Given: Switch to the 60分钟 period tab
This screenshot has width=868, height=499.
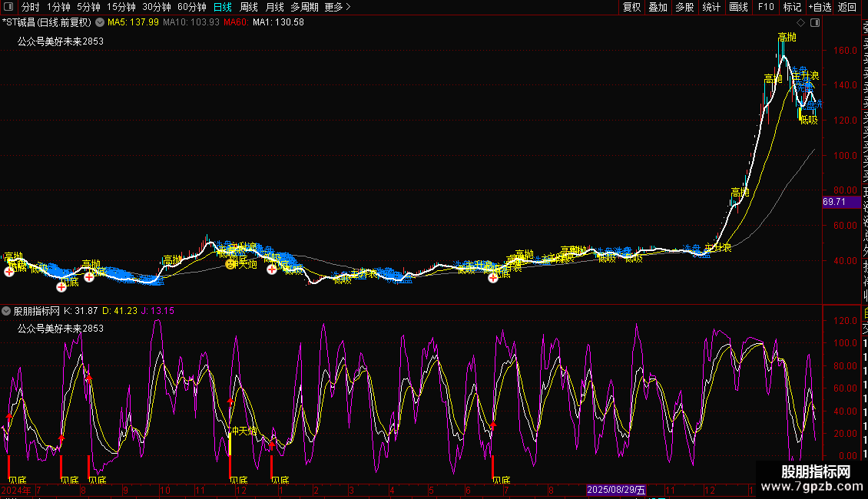Looking at the screenshot, I should (x=191, y=7).
